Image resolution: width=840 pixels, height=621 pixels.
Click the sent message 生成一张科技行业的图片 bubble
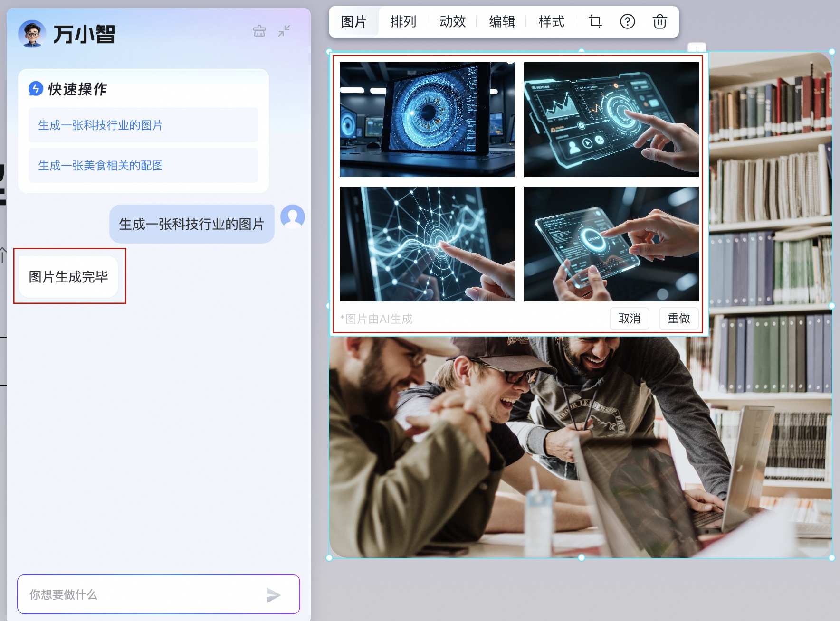tap(192, 224)
